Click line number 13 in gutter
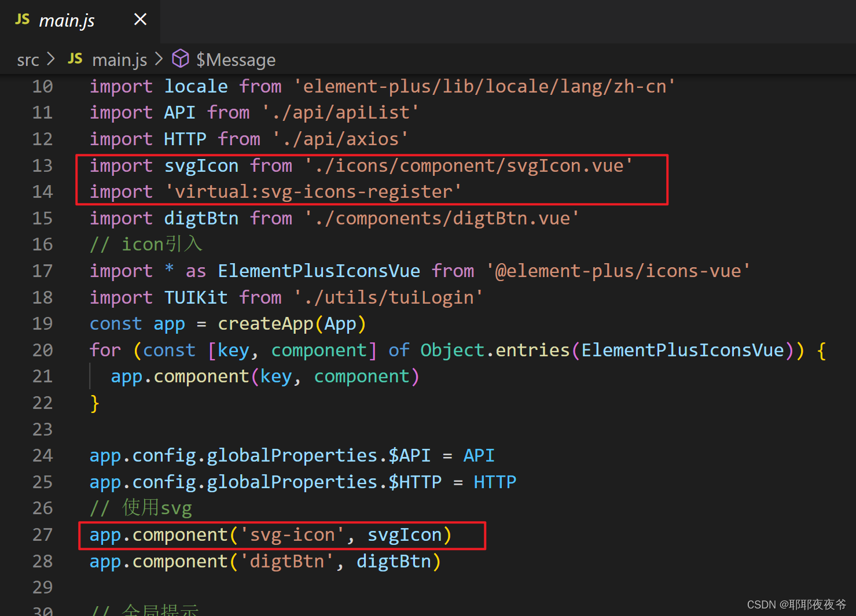 (42, 166)
